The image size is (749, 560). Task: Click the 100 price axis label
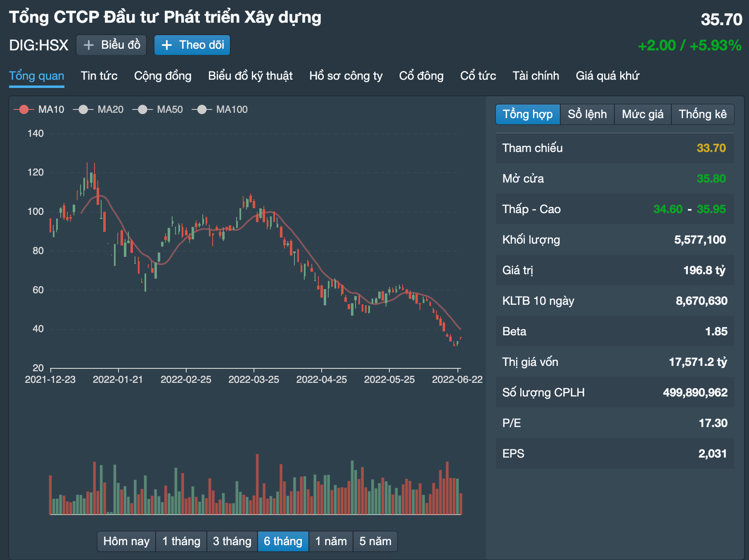click(x=36, y=211)
